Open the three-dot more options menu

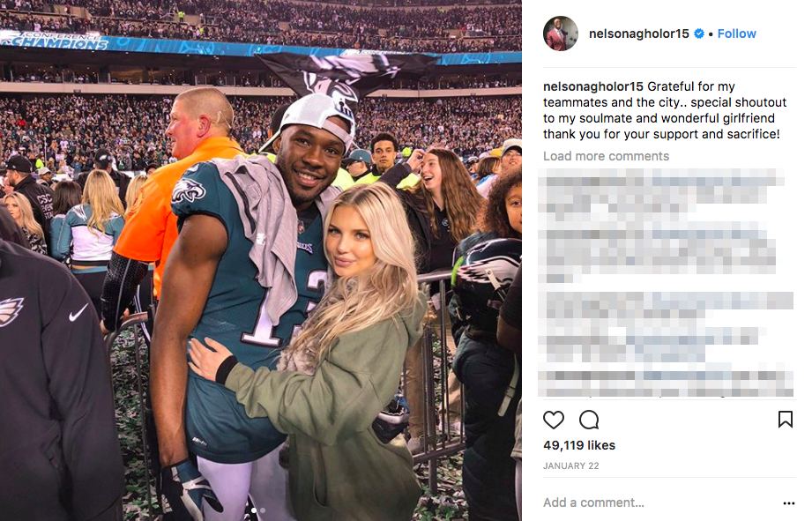click(789, 502)
